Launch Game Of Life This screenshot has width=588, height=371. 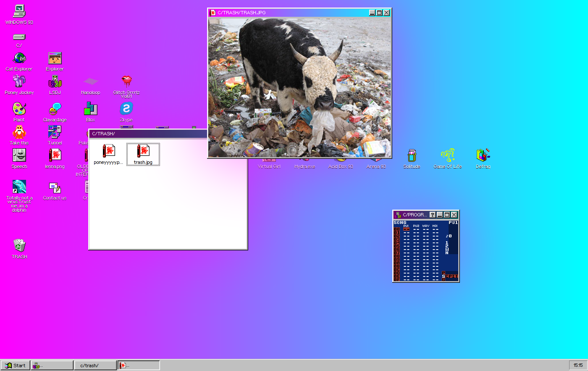tap(447, 155)
